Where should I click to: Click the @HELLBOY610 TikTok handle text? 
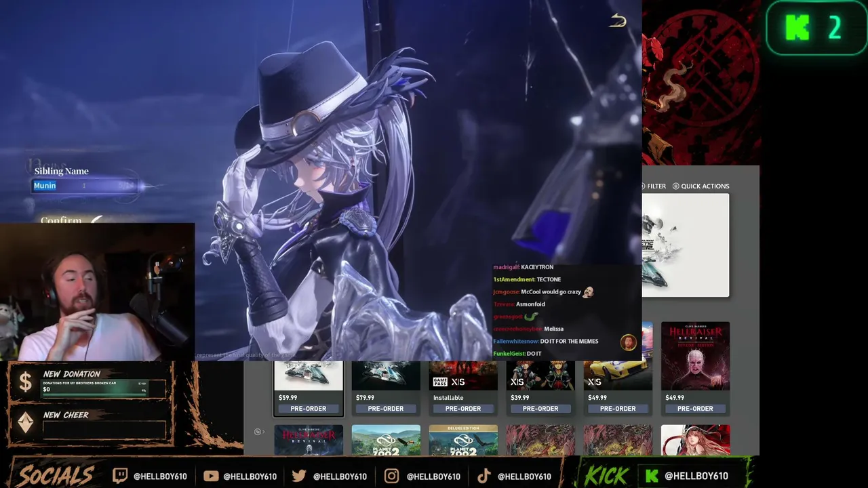point(524,476)
